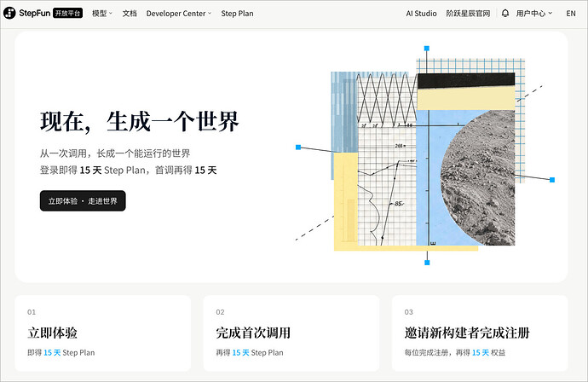588x382 pixels.
Task: Click the 立即体验 · 走进世界 button
Action: click(x=83, y=200)
